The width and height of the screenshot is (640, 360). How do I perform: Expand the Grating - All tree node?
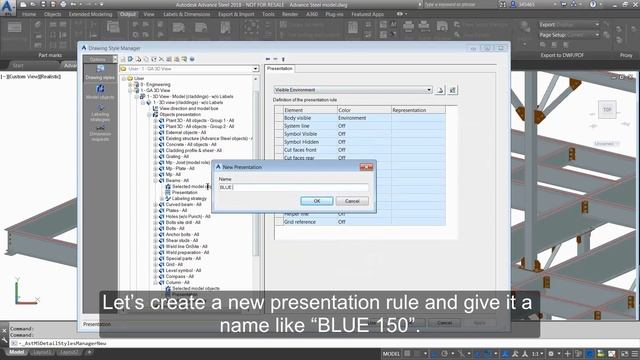(x=155, y=157)
